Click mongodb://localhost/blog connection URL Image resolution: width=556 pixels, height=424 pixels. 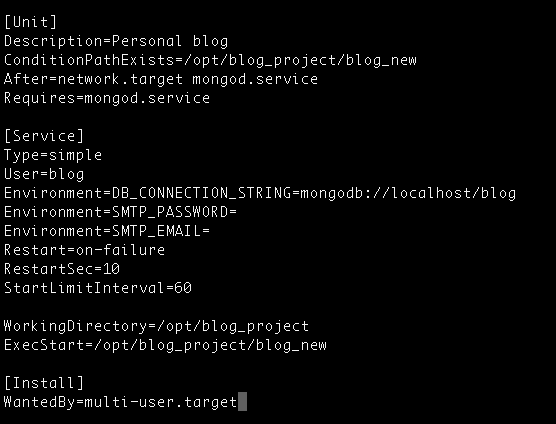pos(408,193)
